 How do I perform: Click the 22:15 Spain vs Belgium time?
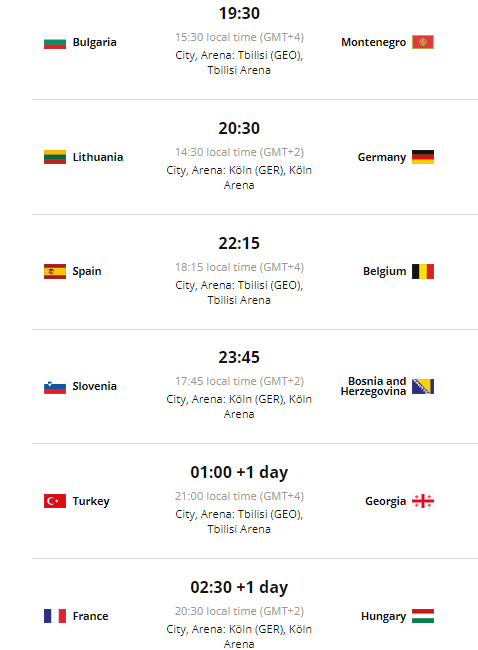point(239,243)
